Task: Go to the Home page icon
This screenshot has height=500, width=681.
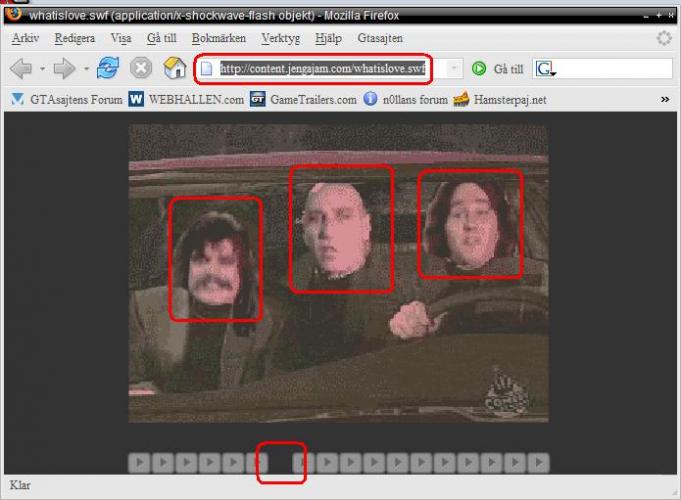Action: (175, 69)
